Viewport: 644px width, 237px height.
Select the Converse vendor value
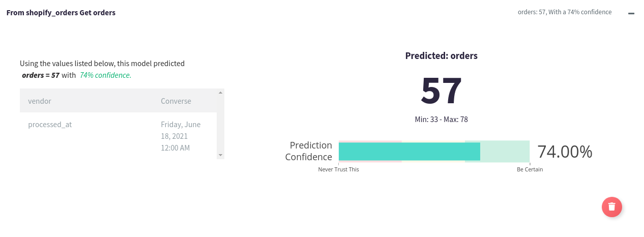click(x=176, y=101)
